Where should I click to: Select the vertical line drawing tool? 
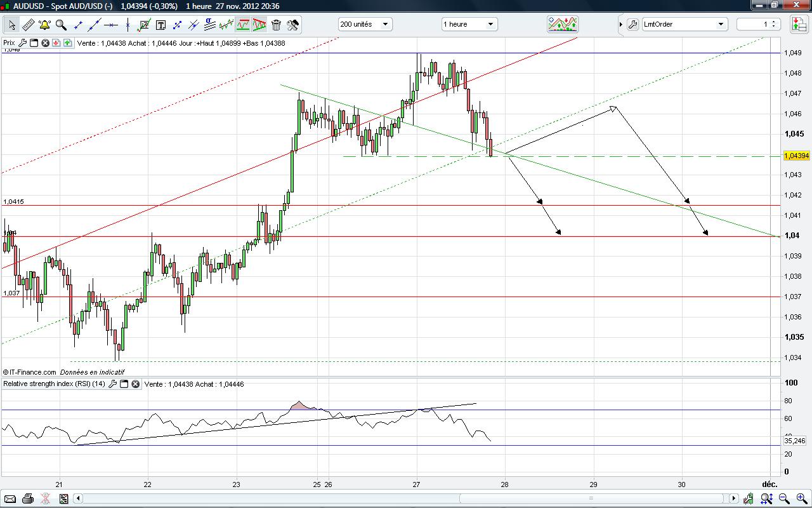[128, 25]
